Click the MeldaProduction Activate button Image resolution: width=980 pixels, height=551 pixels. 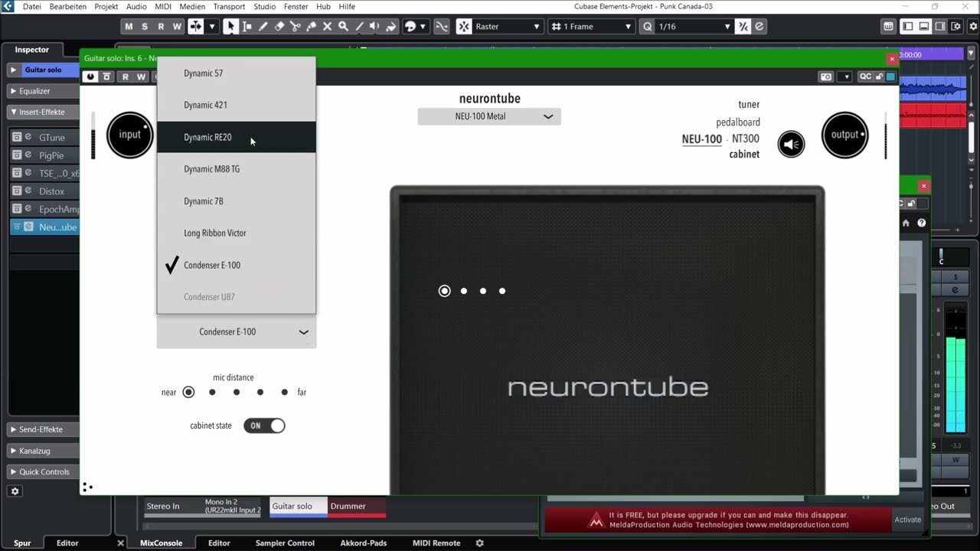coord(908,520)
